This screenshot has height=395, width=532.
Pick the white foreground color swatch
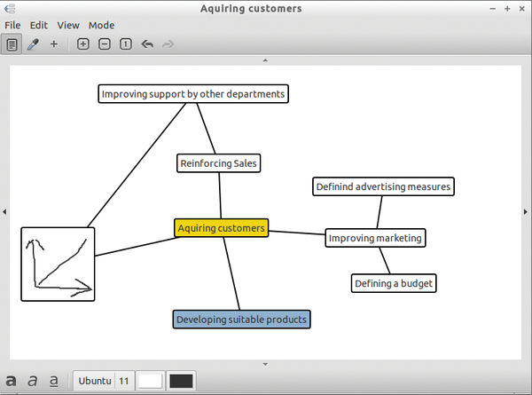pyautogui.click(x=150, y=381)
